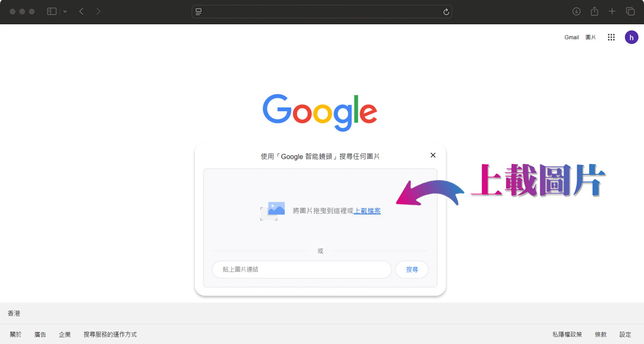The height and width of the screenshot is (344, 644).
Task: Click the Google logo
Action: [320, 112]
